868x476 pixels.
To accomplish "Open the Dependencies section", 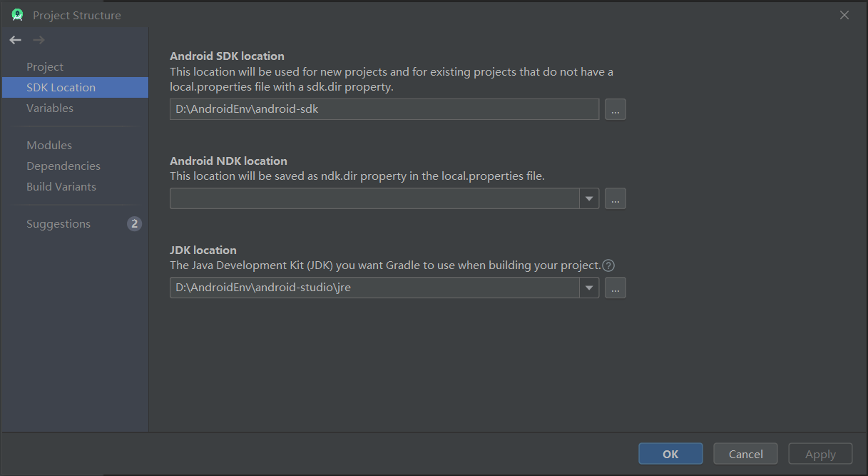I will pos(63,166).
